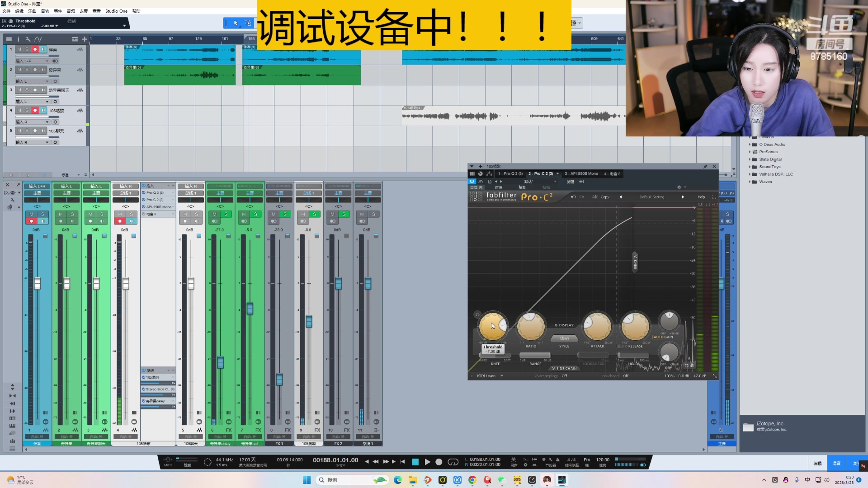Viewport: 868px width, 488px height.
Task: Record-arm track 3 奇异果聊天
Action: pos(35,90)
